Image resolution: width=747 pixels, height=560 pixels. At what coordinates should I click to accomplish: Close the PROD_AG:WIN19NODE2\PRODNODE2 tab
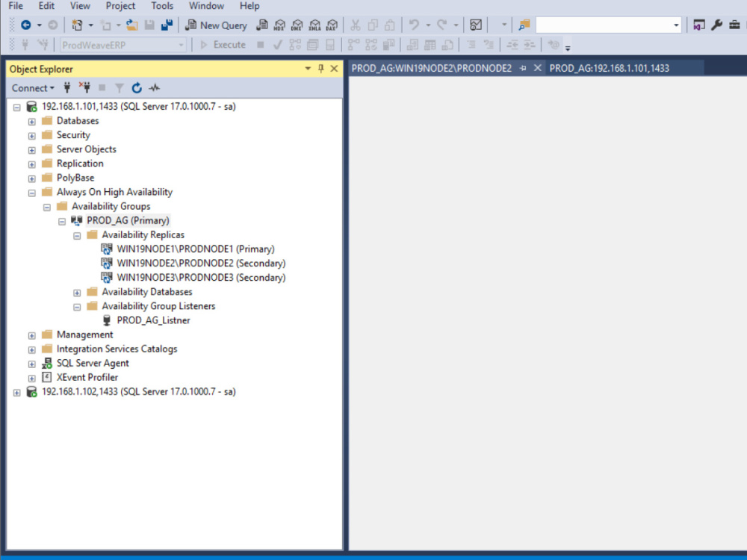click(x=537, y=68)
